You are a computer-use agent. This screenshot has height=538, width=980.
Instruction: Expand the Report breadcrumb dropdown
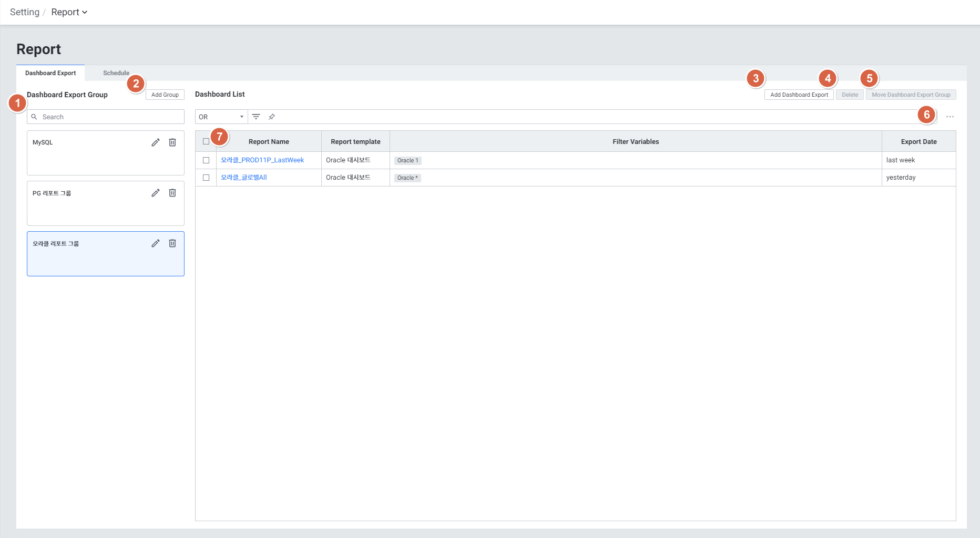pos(69,12)
